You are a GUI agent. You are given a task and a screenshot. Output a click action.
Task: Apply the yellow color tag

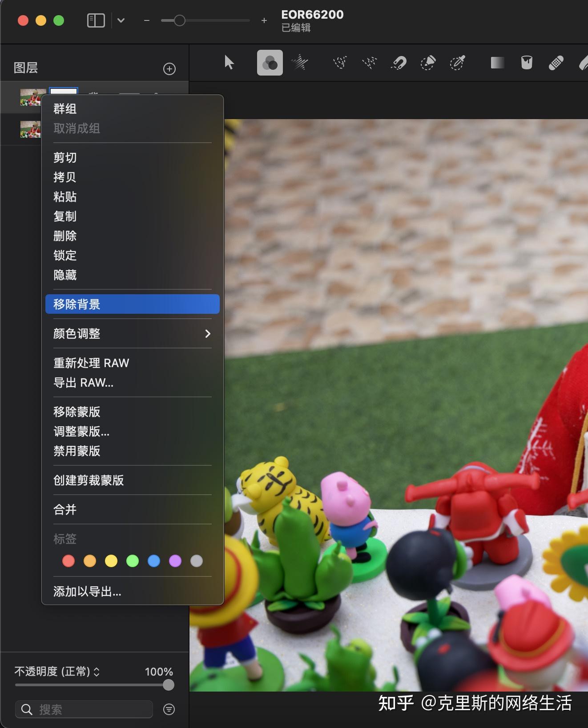[x=111, y=561]
